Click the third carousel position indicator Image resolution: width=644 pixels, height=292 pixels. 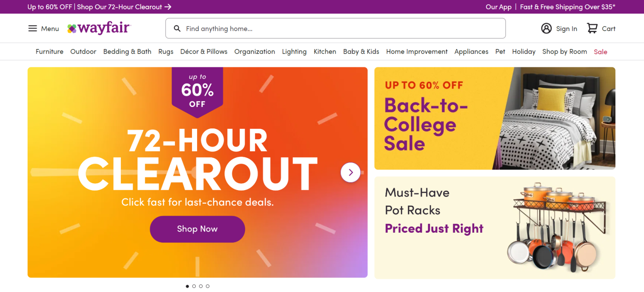pos(201,286)
